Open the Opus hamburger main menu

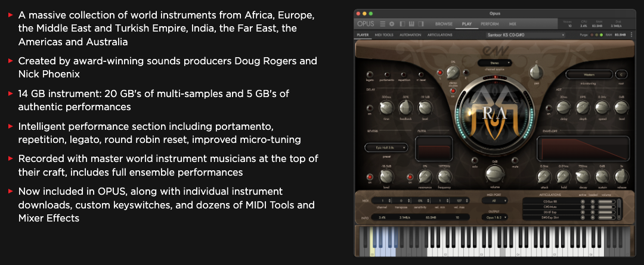[382, 24]
